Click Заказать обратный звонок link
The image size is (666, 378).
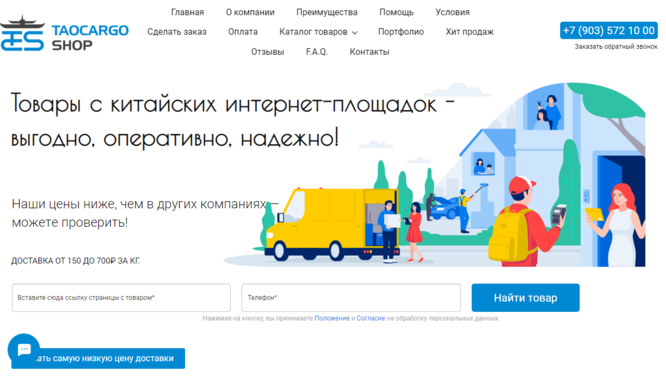[x=616, y=47]
